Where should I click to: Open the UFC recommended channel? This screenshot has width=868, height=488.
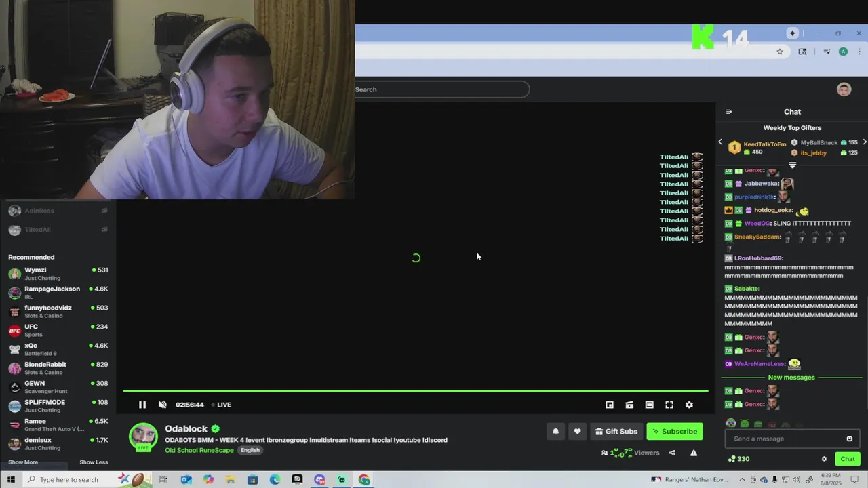[58, 331]
